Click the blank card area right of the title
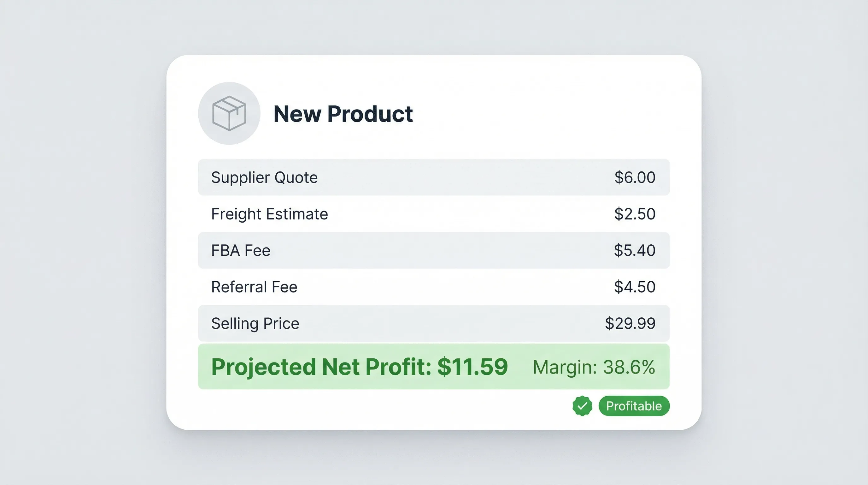The image size is (868, 485). 556,114
